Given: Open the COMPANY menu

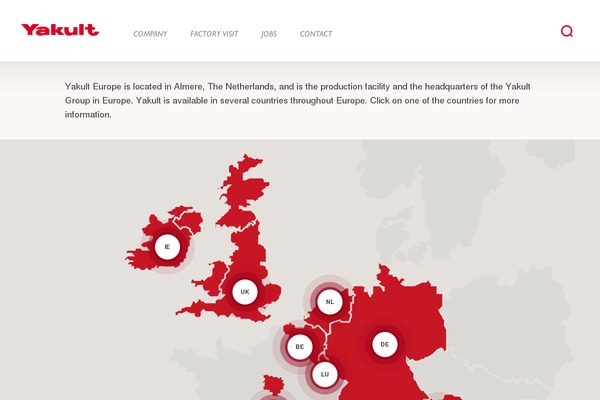Looking at the screenshot, I should pos(150,34).
